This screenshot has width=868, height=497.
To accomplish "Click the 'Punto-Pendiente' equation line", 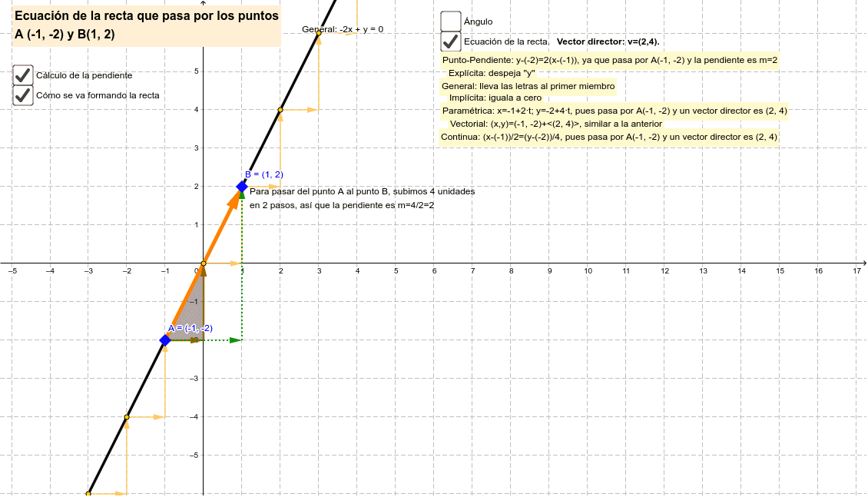I will [609, 60].
